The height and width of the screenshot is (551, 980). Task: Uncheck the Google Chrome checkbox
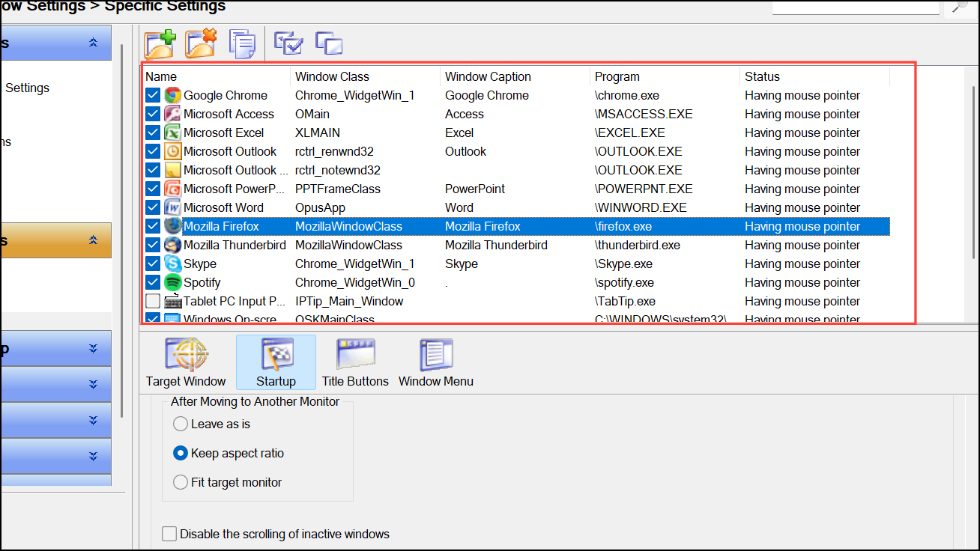pyautogui.click(x=153, y=95)
